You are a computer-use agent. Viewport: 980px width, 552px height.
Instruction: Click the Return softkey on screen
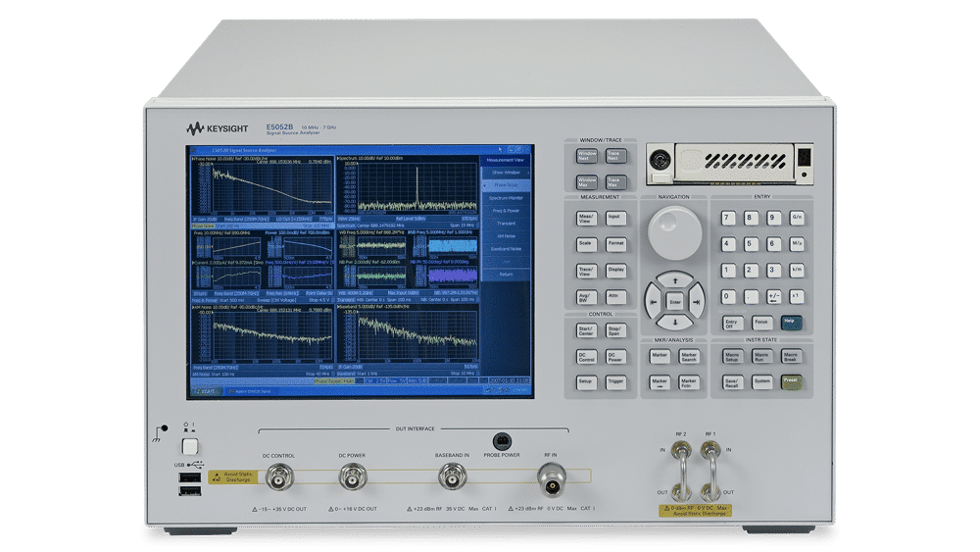pyautogui.click(x=507, y=274)
